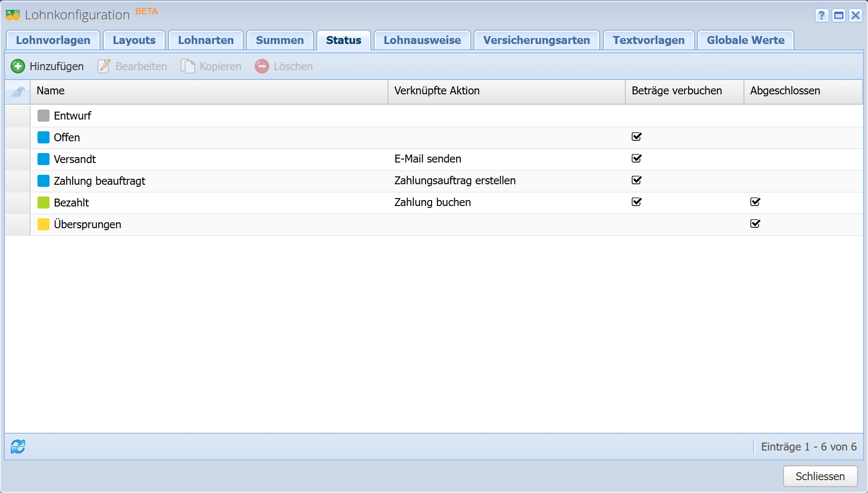The image size is (868, 493).
Task: Click the Lohnkonfiguration app icon in title bar
Action: 13,15
